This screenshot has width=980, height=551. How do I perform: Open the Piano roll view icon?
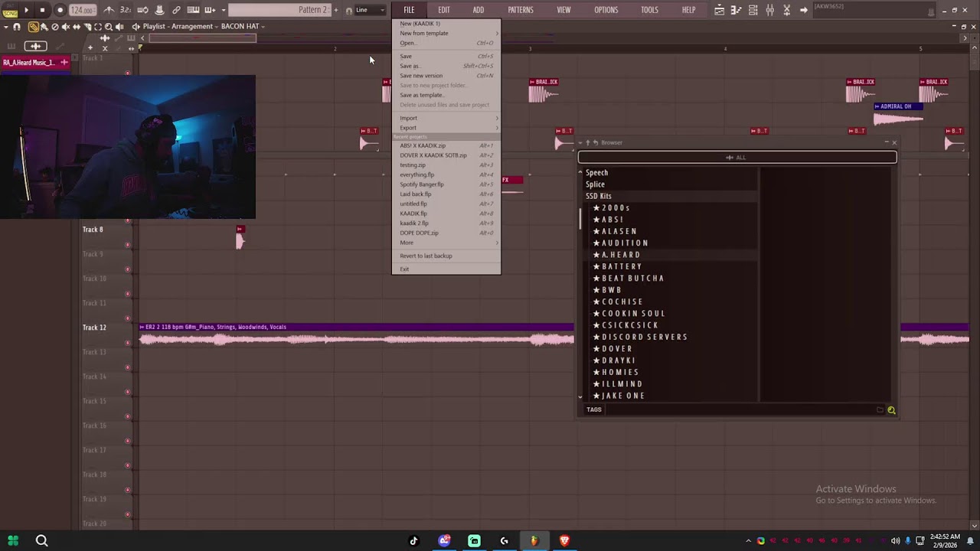(737, 10)
